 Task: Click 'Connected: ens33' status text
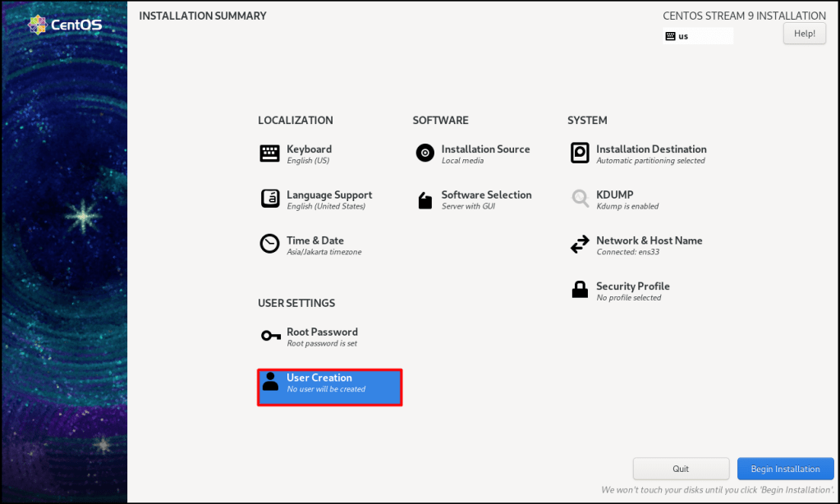[628, 252]
